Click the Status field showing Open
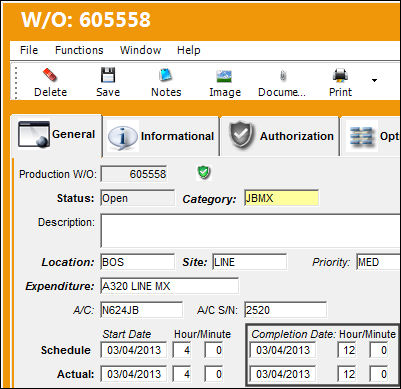Image resolution: width=401 pixels, height=389 pixels. point(138,198)
